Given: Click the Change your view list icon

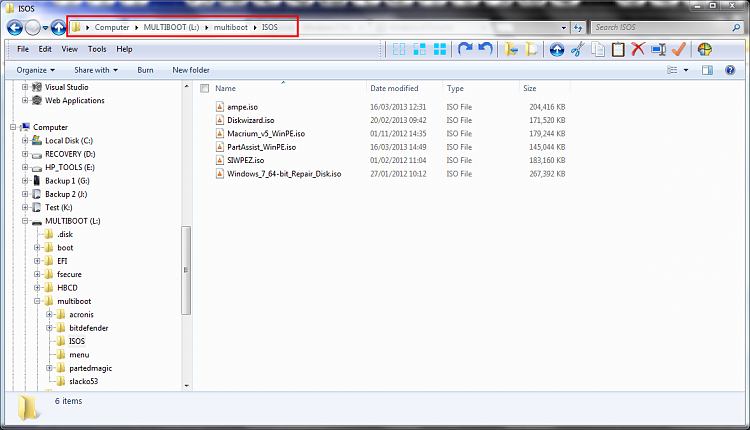Looking at the screenshot, I should (x=672, y=70).
